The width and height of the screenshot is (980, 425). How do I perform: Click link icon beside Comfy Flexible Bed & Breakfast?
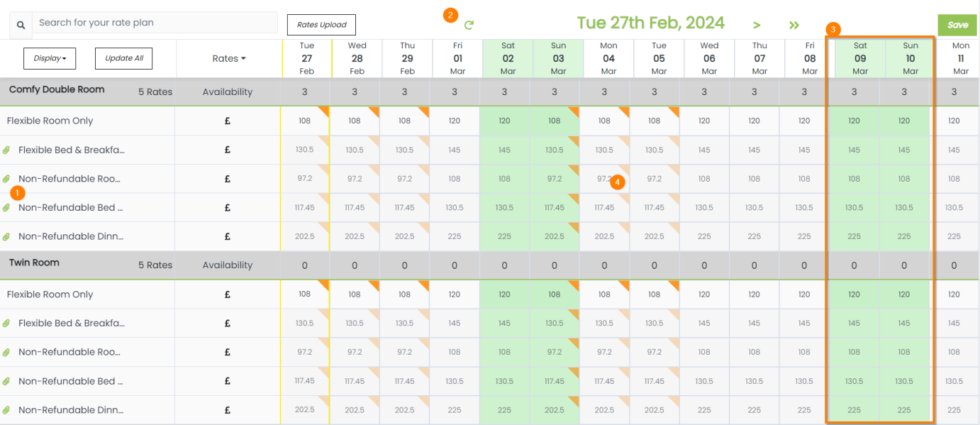[x=6, y=150]
